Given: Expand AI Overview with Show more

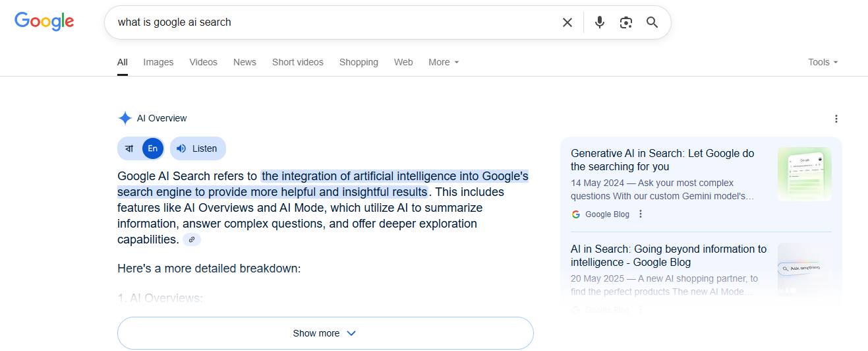Looking at the screenshot, I should (325, 333).
